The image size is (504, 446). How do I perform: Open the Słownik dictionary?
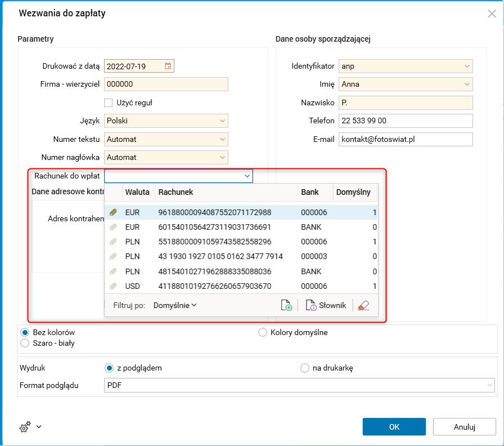(326, 305)
